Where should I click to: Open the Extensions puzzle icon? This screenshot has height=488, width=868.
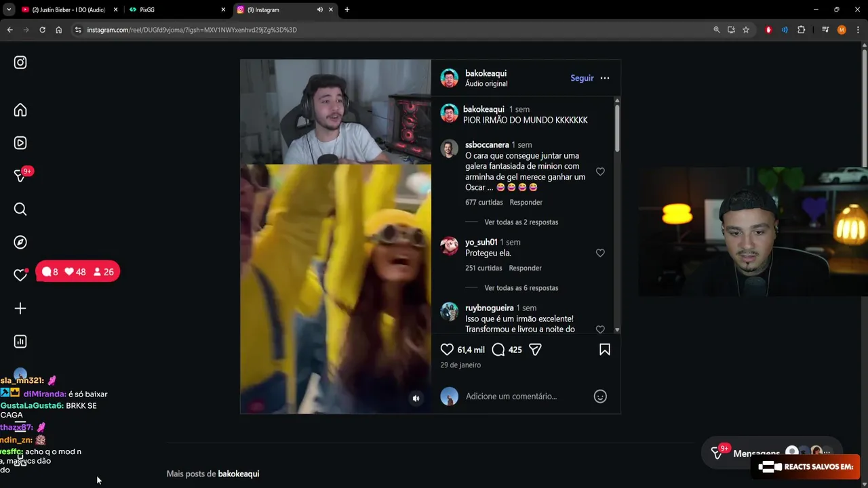801,30
